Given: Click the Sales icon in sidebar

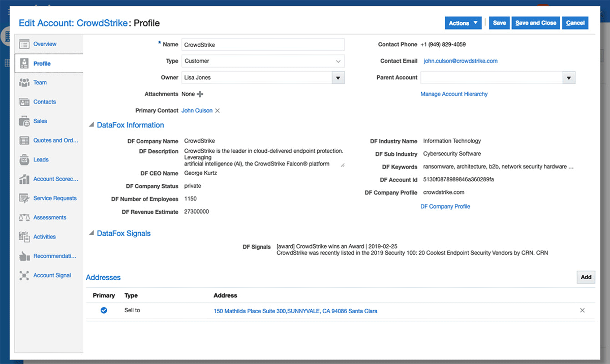Looking at the screenshot, I should pos(24,121).
